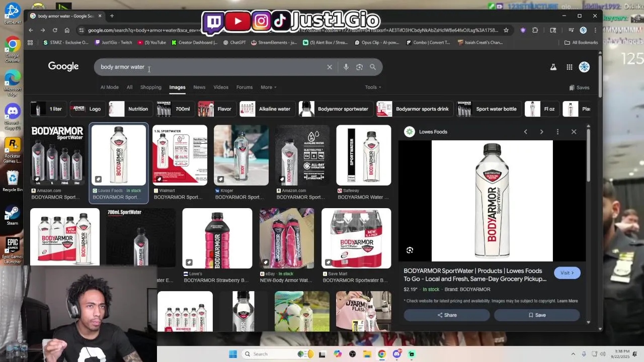Switch to the Shopping tab
The height and width of the screenshot is (362, 644).
click(x=151, y=87)
